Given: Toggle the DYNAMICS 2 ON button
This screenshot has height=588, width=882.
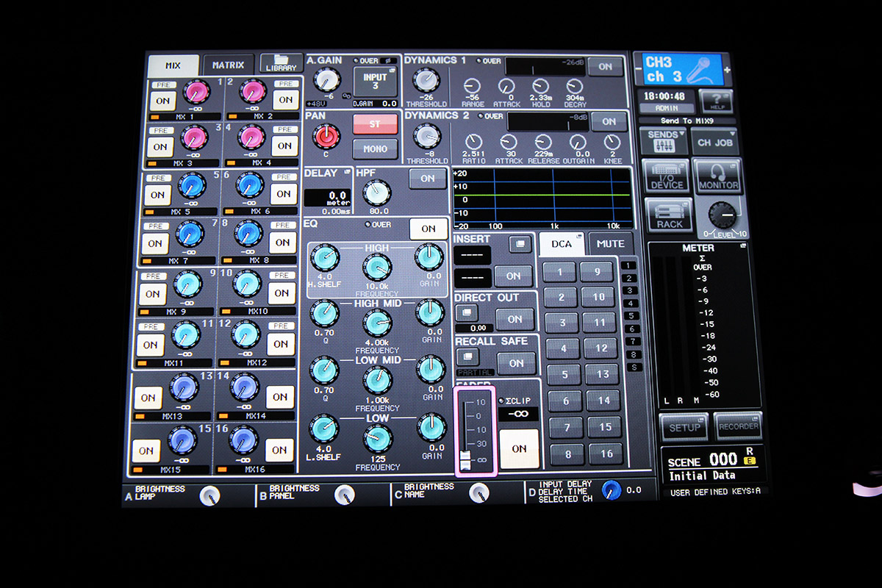Looking at the screenshot, I should pyautogui.click(x=609, y=121).
